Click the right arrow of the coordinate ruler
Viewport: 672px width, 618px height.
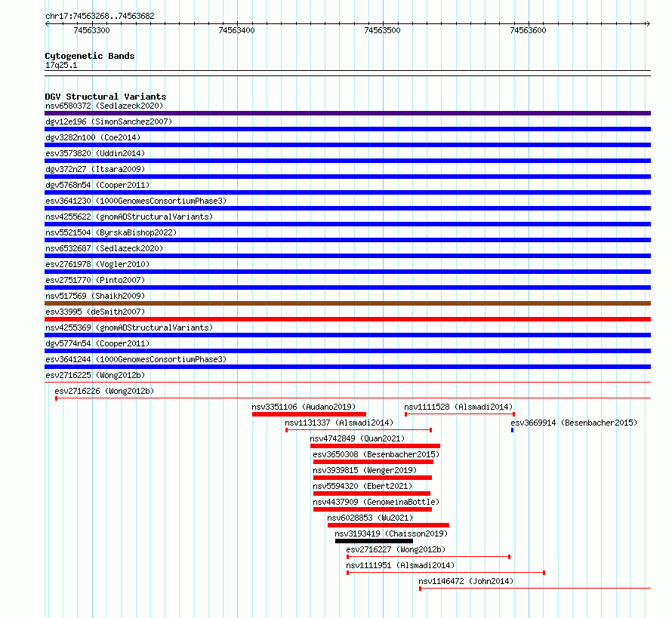pyautogui.click(x=648, y=24)
